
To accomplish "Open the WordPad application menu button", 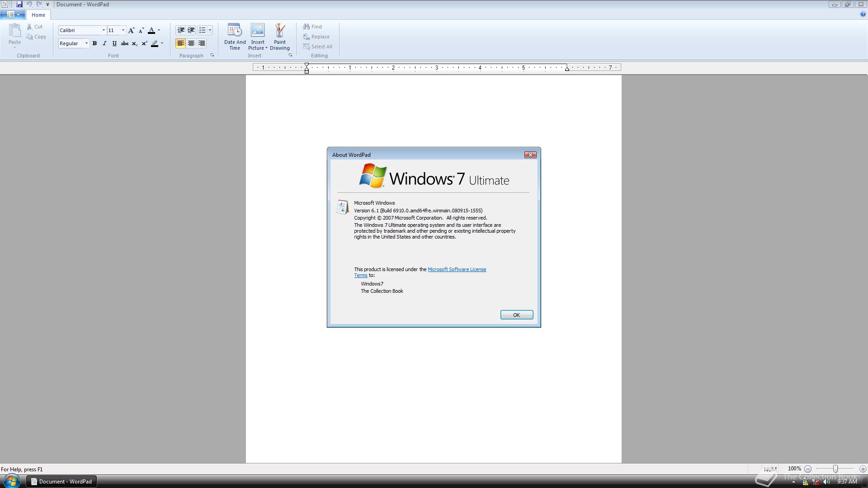I will click(13, 14).
